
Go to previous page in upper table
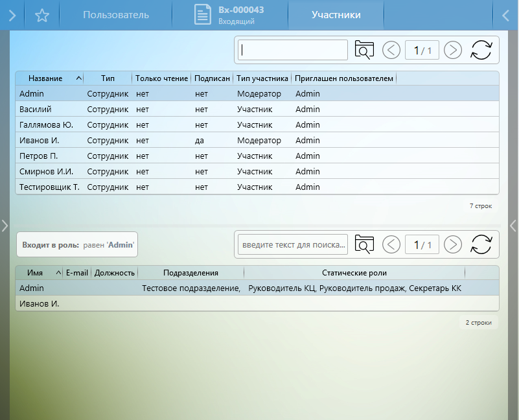coord(391,50)
